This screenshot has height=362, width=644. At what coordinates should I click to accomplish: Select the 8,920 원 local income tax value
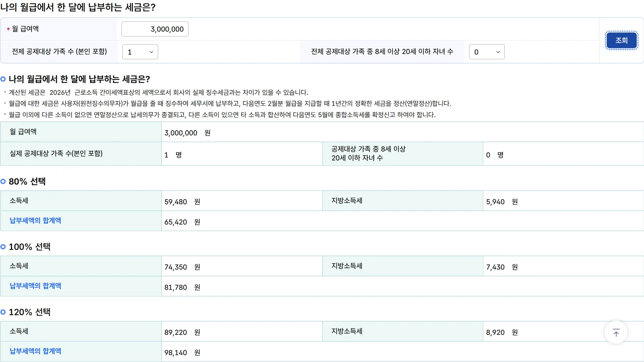click(502, 332)
